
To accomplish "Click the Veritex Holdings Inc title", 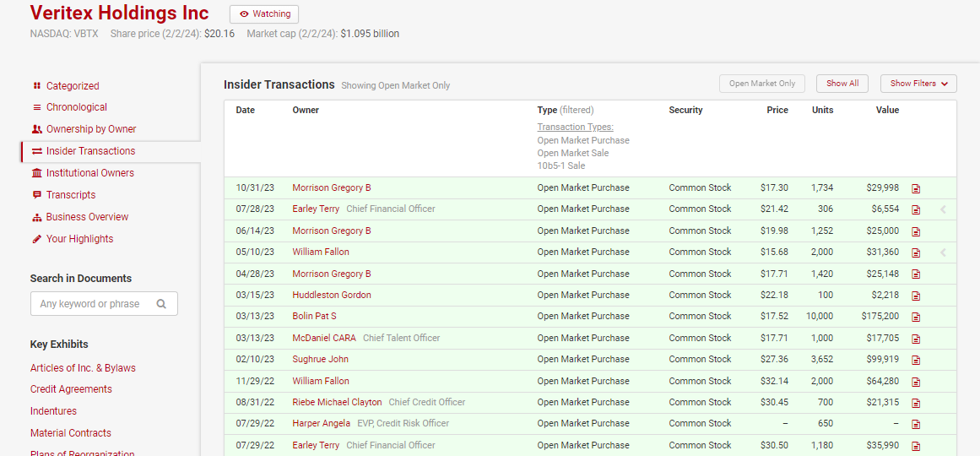I will pyautogui.click(x=119, y=13).
